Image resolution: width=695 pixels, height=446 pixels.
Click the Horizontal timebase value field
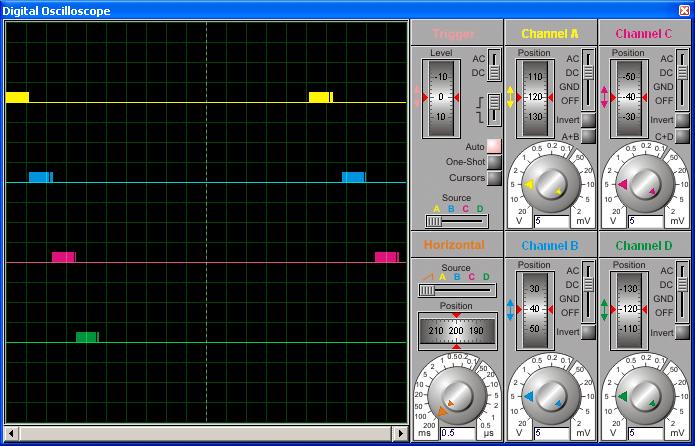pyautogui.click(x=457, y=433)
